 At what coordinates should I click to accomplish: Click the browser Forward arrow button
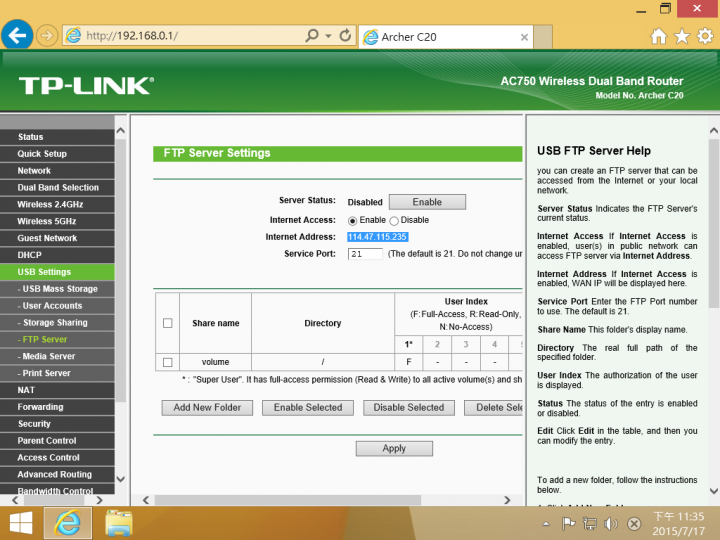[x=47, y=35]
